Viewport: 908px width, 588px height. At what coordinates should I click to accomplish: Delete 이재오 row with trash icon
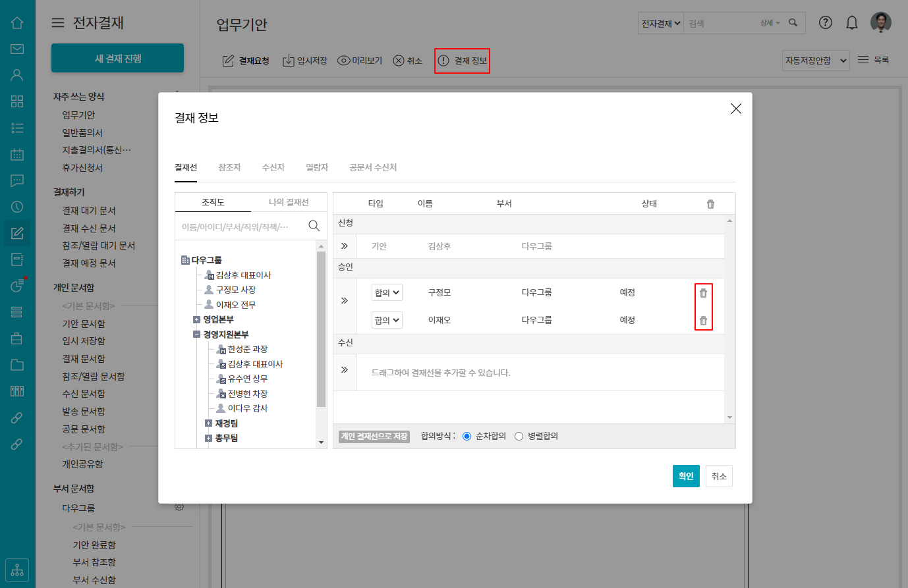703,321
